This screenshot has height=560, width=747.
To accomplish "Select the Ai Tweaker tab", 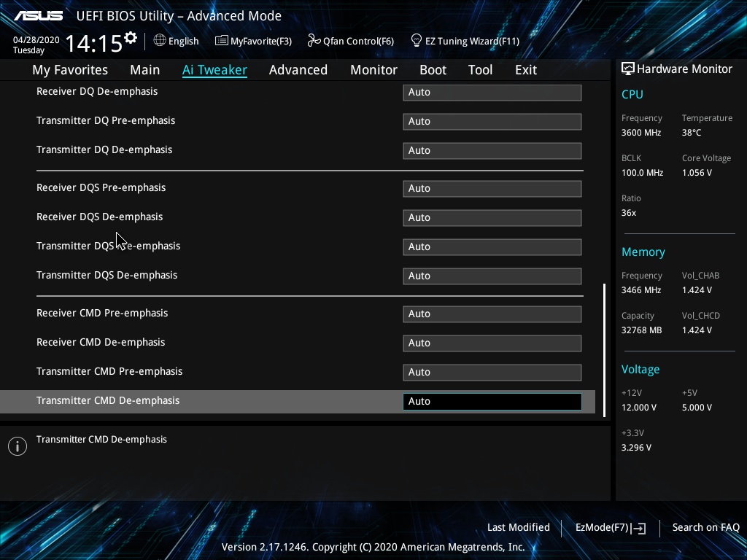I will tap(214, 70).
